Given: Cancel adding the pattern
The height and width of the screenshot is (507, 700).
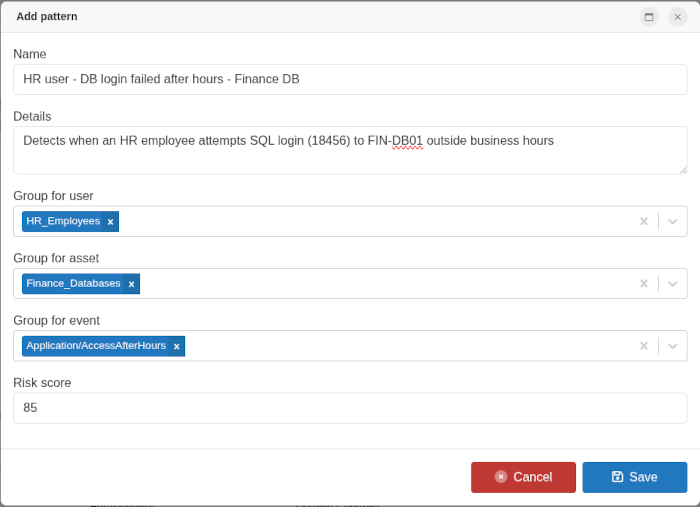Looking at the screenshot, I should click(523, 477).
